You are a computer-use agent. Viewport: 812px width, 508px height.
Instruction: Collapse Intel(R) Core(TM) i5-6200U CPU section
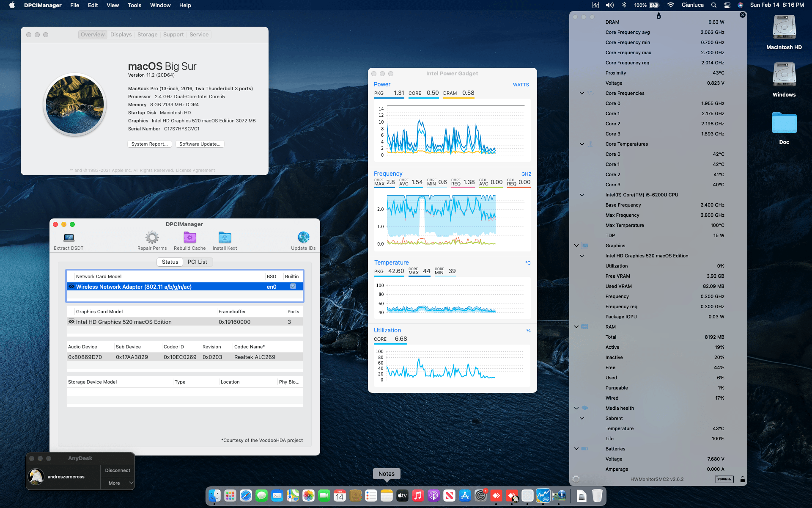click(x=582, y=195)
